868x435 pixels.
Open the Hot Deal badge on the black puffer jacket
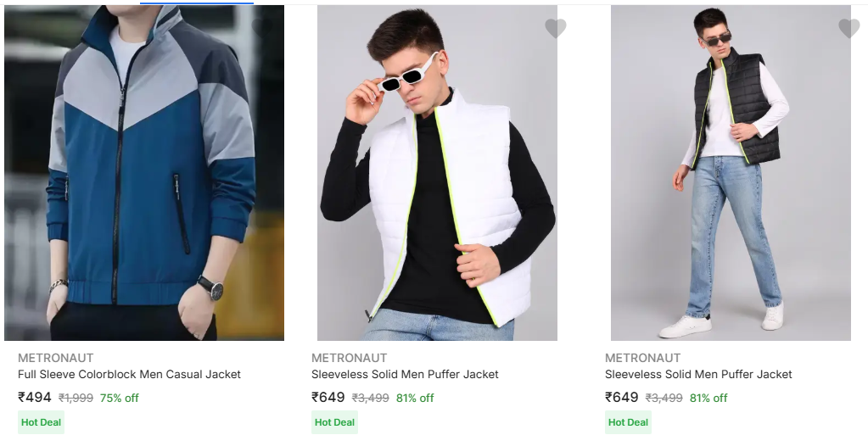(628, 422)
